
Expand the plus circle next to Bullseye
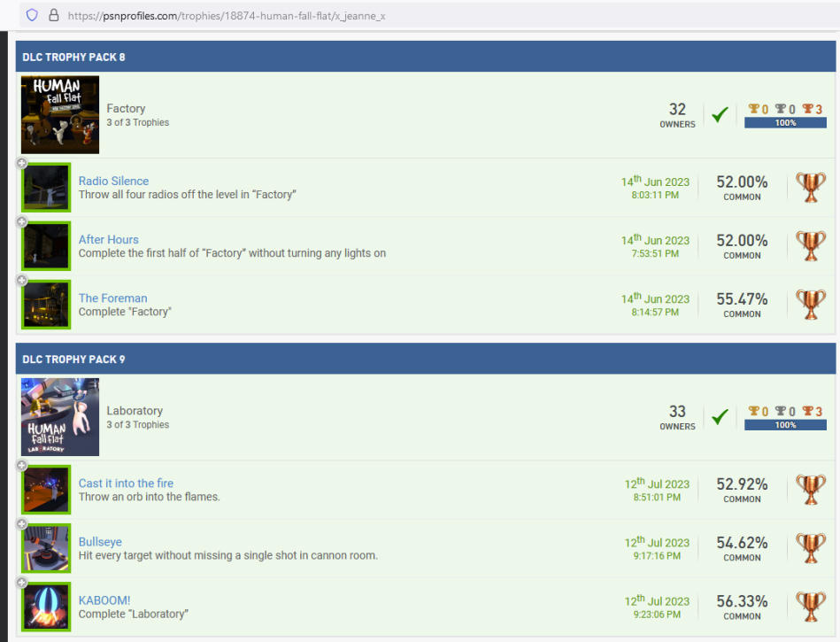click(20, 525)
